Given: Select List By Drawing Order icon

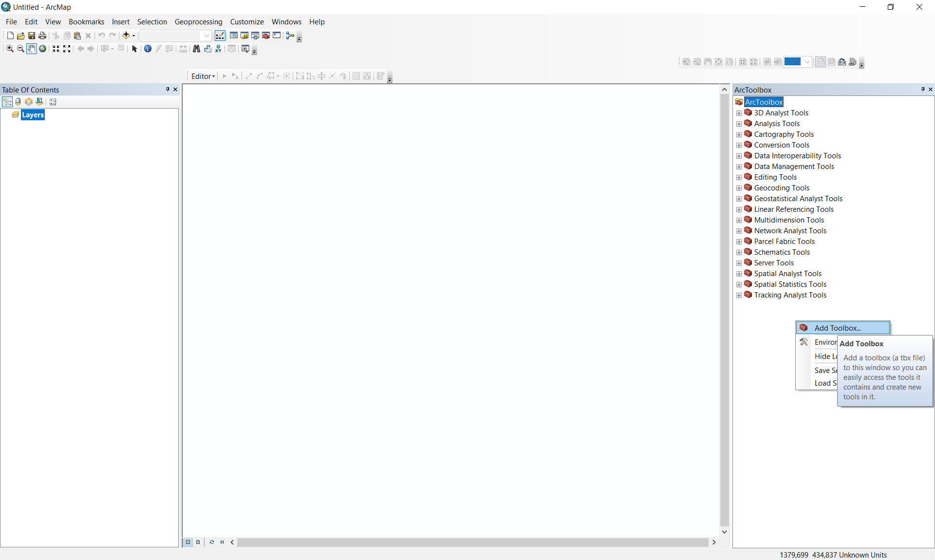Looking at the screenshot, I should coord(7,102).
